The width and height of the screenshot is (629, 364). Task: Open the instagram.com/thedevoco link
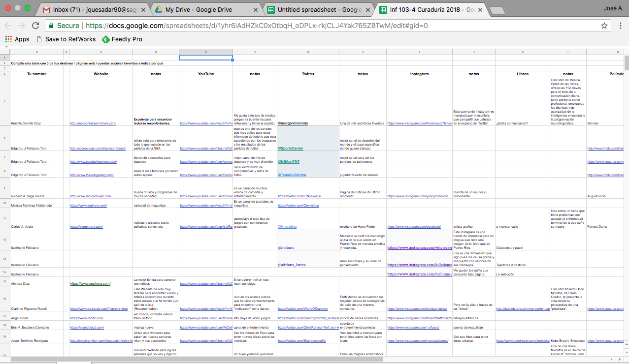click(x=420, y=123)
